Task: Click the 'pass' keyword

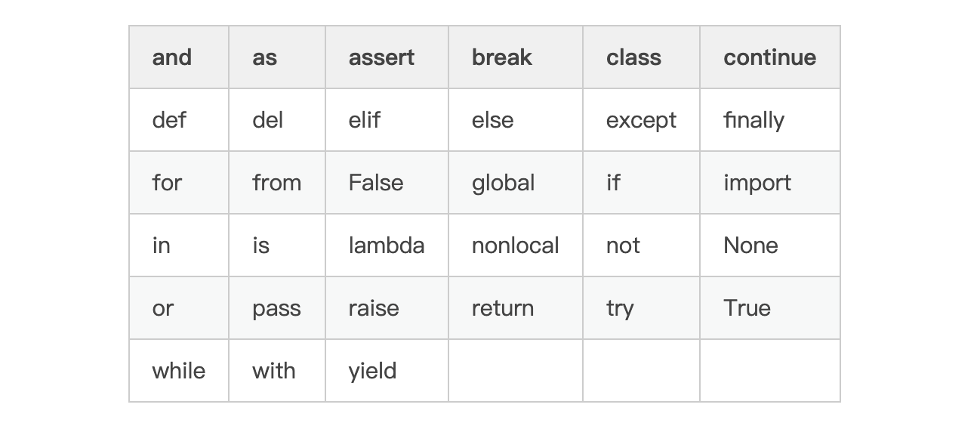Action: 276,308
